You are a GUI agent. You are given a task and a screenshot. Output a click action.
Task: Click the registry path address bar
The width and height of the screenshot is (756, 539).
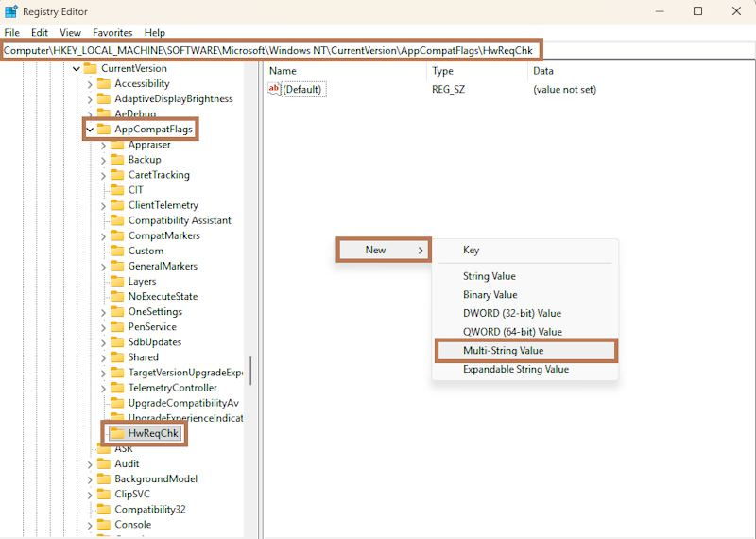click(274, 49)
